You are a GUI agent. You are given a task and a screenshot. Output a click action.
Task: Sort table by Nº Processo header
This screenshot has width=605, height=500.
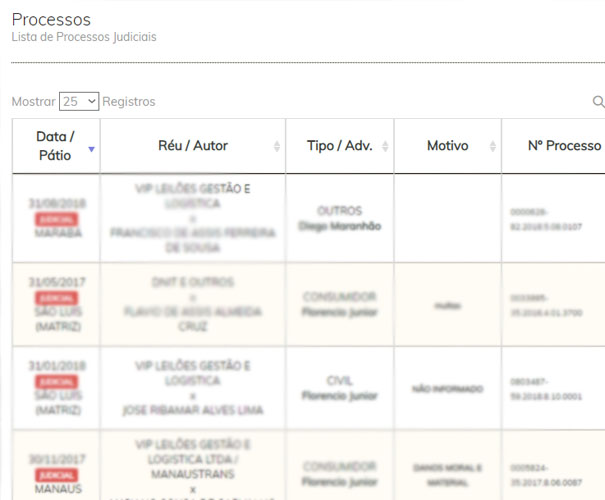click(x=564, y=146)
